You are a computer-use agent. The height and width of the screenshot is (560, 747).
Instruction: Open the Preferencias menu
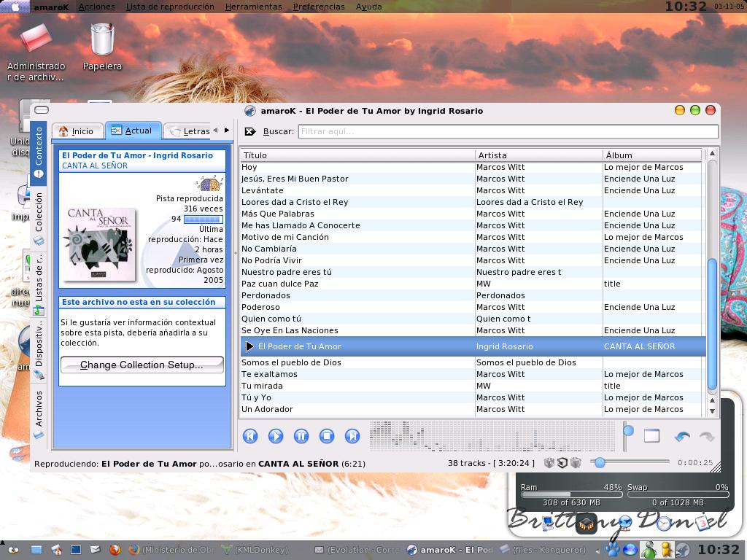click(x=319, y=7)
